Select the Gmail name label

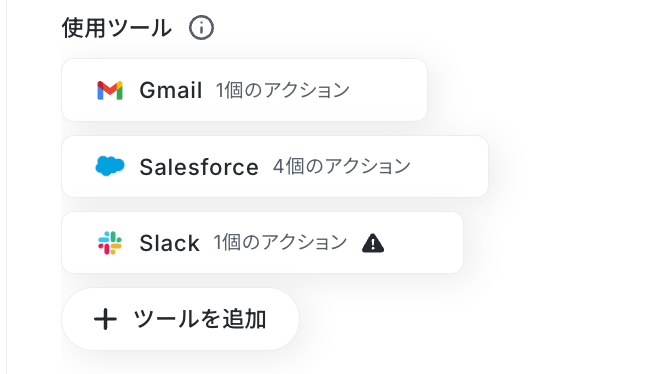tap(171, 90)
